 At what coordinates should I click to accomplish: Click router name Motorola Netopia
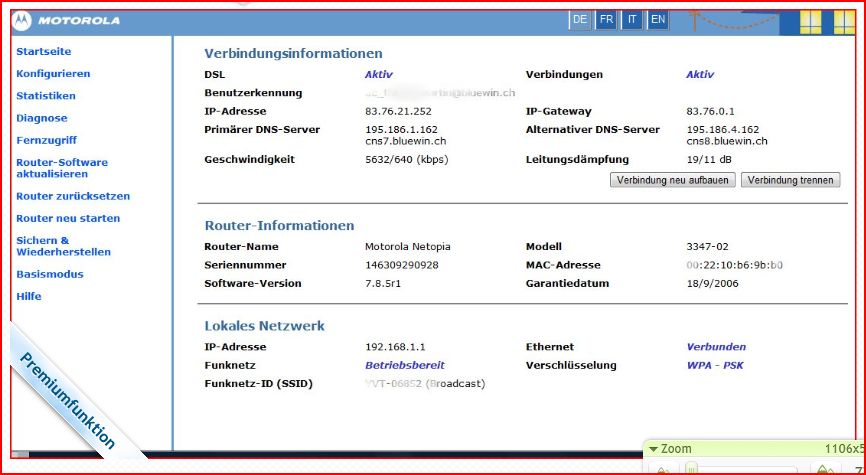[408, 246]
